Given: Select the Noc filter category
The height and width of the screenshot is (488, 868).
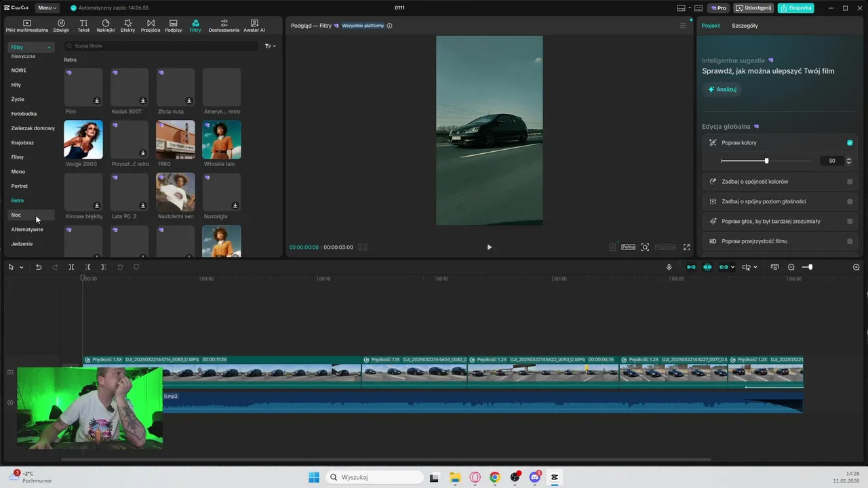Looking at the screenshot, I should coord(16,215).
